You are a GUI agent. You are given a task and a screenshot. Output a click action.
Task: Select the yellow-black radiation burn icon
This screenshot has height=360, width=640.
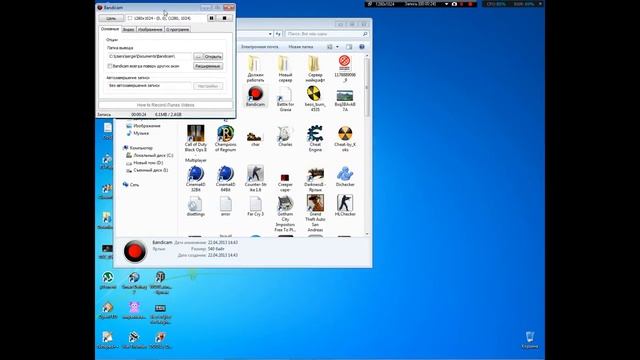[x=315, y=99]
